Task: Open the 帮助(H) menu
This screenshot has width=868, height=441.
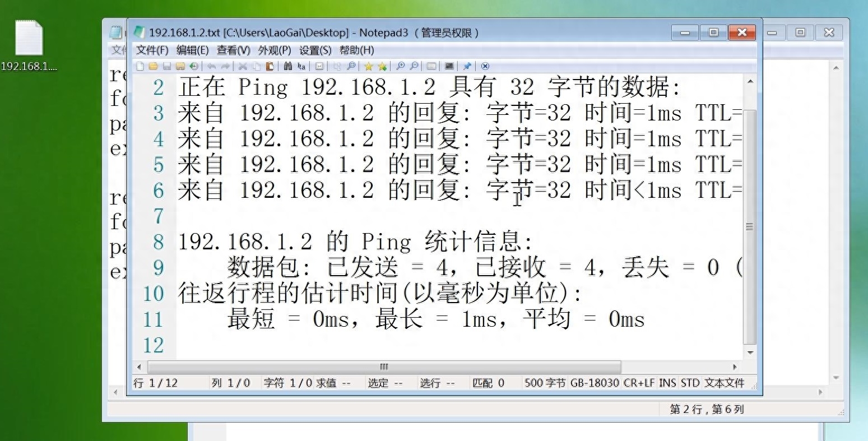Action: (x=357, y=50)
